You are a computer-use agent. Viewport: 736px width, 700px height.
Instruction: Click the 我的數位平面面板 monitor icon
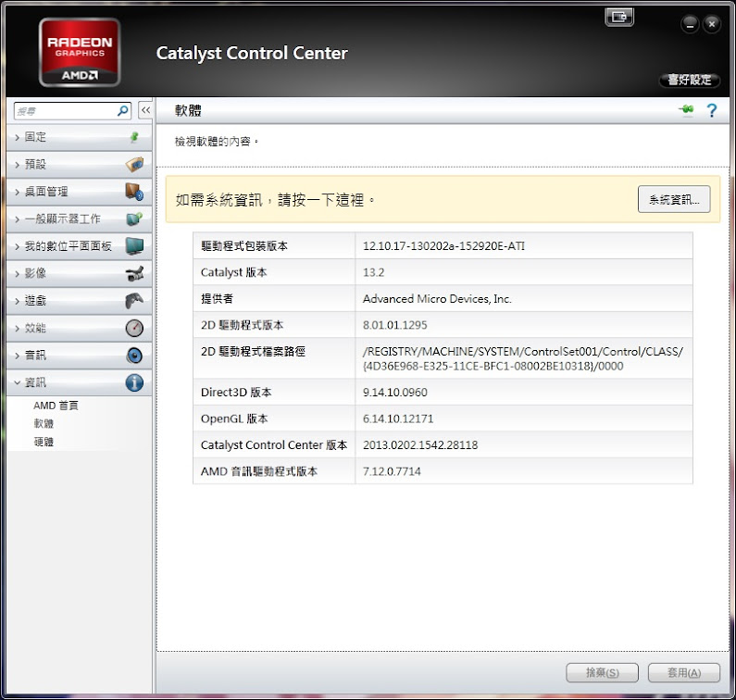pos(135,246)
